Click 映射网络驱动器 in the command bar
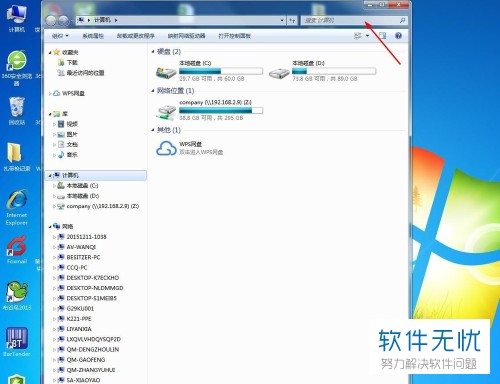 coord(186,36)
